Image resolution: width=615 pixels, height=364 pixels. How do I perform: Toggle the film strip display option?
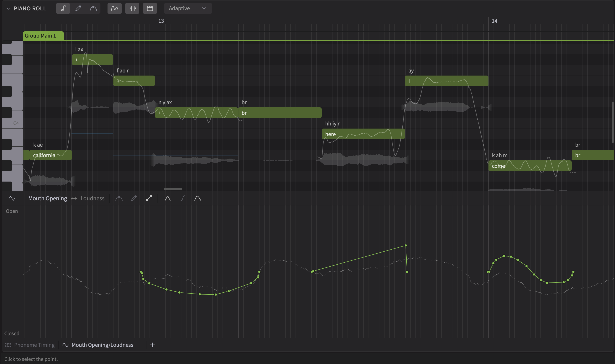(x=150, y=8)
